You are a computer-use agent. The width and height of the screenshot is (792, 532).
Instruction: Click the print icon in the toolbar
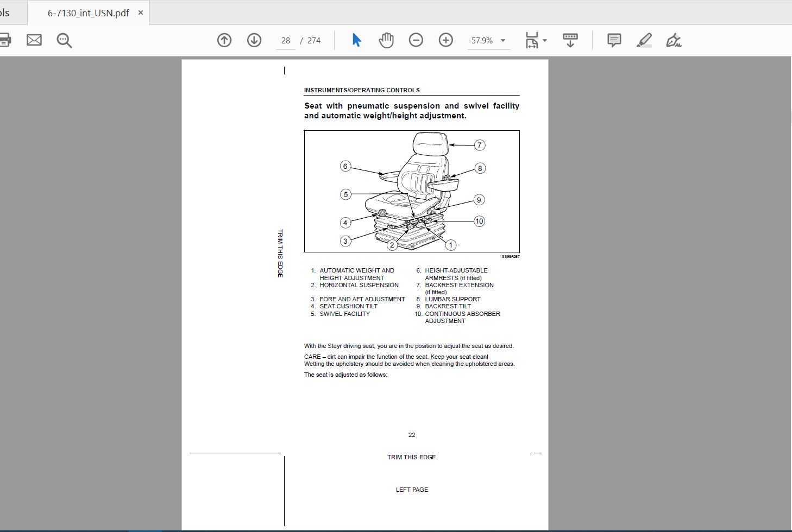4,40
